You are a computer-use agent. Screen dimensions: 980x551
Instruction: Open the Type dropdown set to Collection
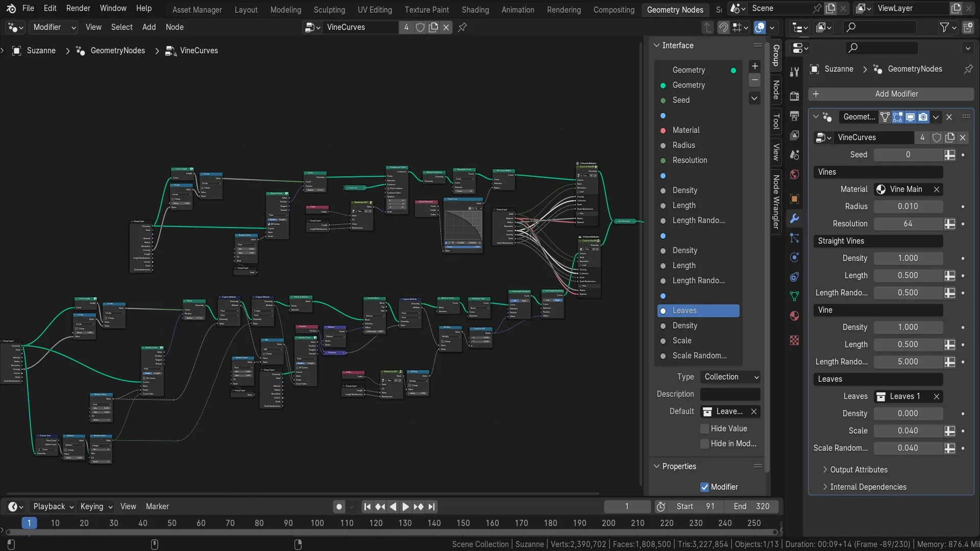730,377
